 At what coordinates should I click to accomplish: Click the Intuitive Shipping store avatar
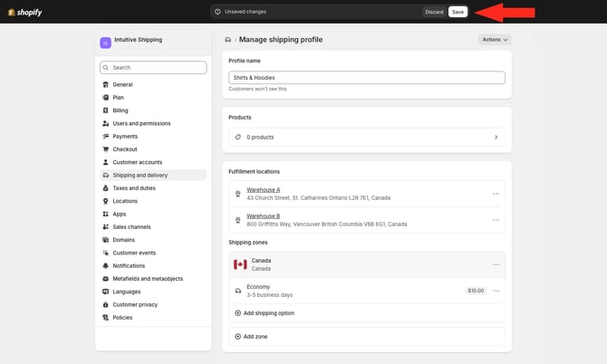click(105, 43)
